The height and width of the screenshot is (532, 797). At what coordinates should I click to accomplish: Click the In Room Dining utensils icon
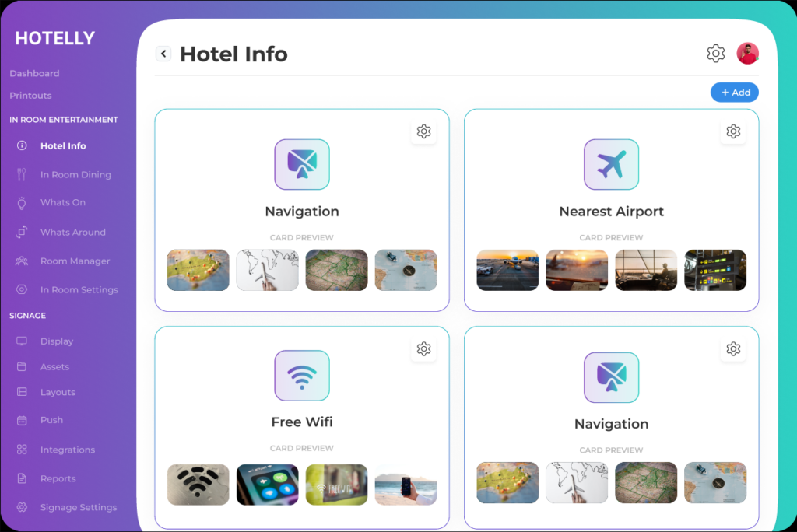(22, 175)
